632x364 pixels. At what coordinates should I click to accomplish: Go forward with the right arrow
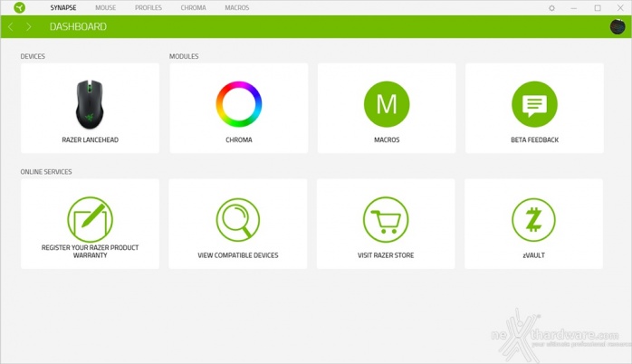pyautogui.click(x=28, y=26)
